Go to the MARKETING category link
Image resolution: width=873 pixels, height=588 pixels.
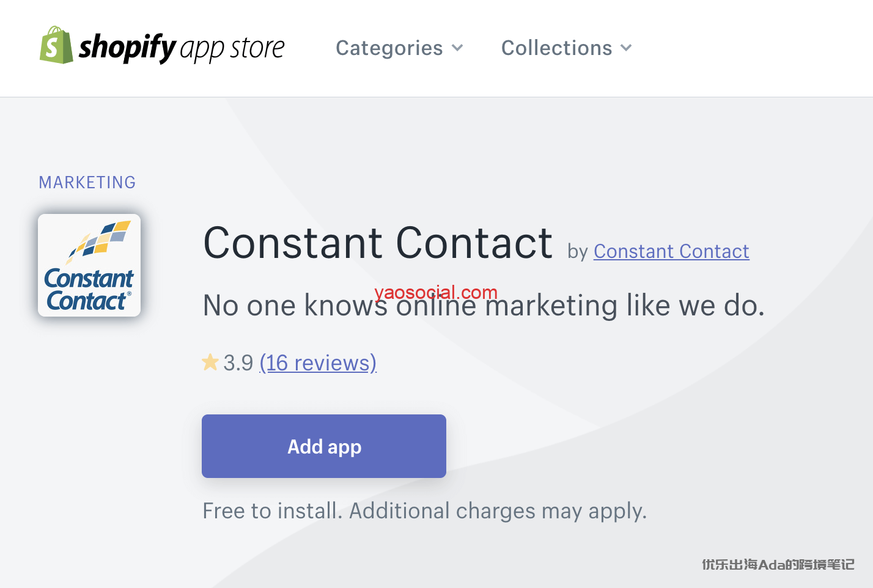tap(87, 182)
